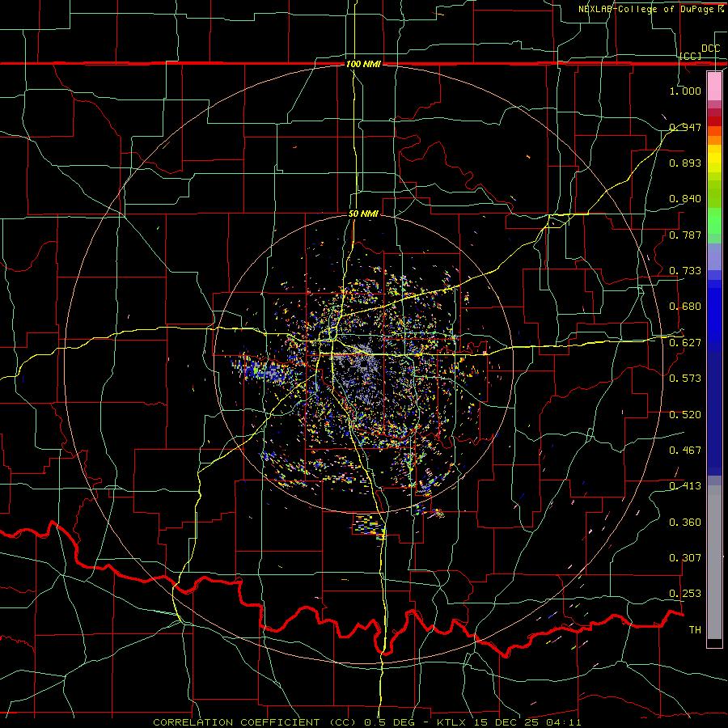Click the [CC] label above the color bar
Image resolution: width=728 pixels, height=728 pixels.
[x=691, y=56]
